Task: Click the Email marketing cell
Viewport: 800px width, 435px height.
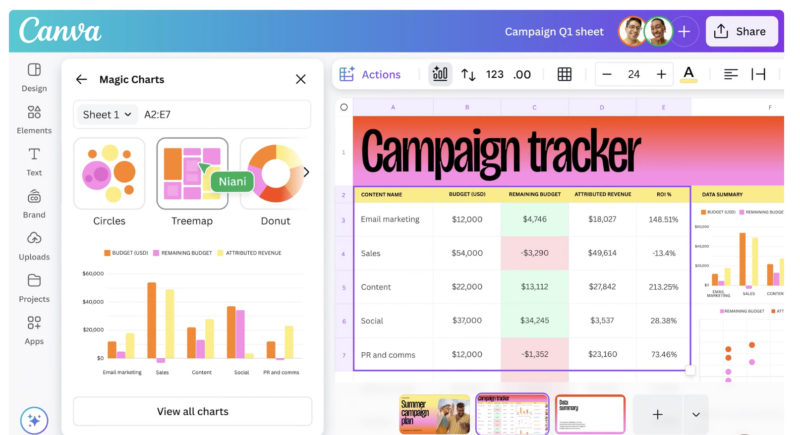Action: tap(393, 219)
